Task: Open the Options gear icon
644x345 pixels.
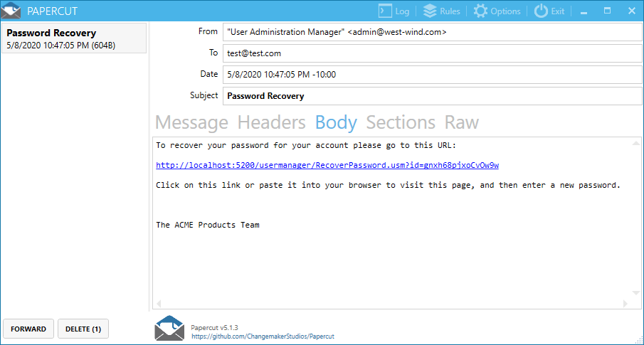Action: [x=480, y=11]
